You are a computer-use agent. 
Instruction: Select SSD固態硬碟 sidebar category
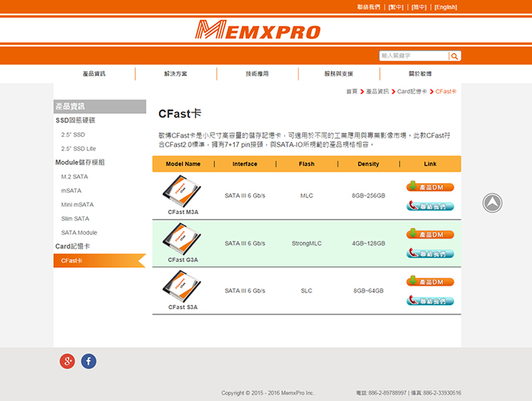pyautogui.click(x=75, y=120)
